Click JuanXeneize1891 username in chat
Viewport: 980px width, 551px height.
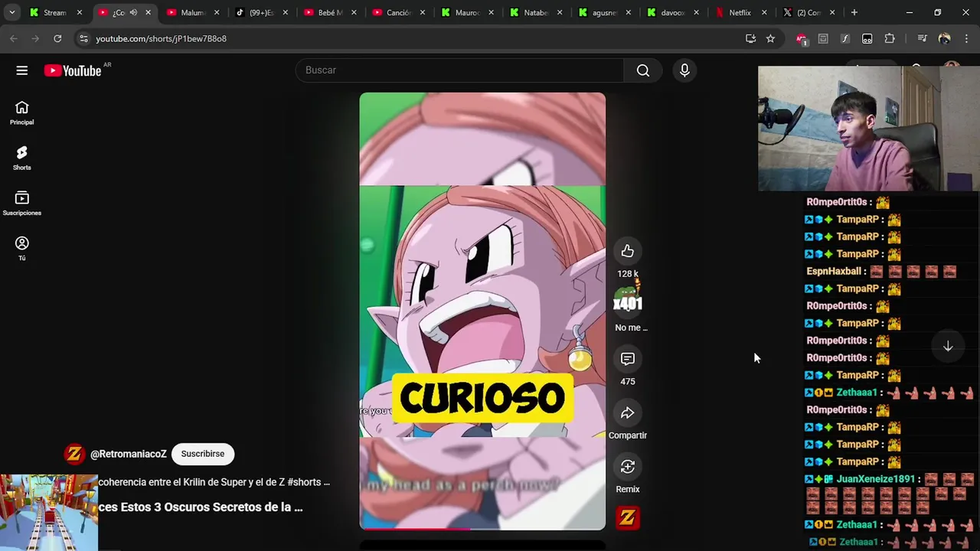tap(876, 479)
